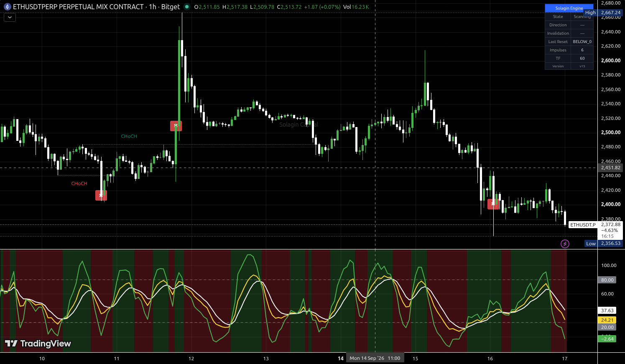Viewport: 625px width, 364px height.
Task: Click the yellow oscillator value 24.21
Action: pos(607,320)
